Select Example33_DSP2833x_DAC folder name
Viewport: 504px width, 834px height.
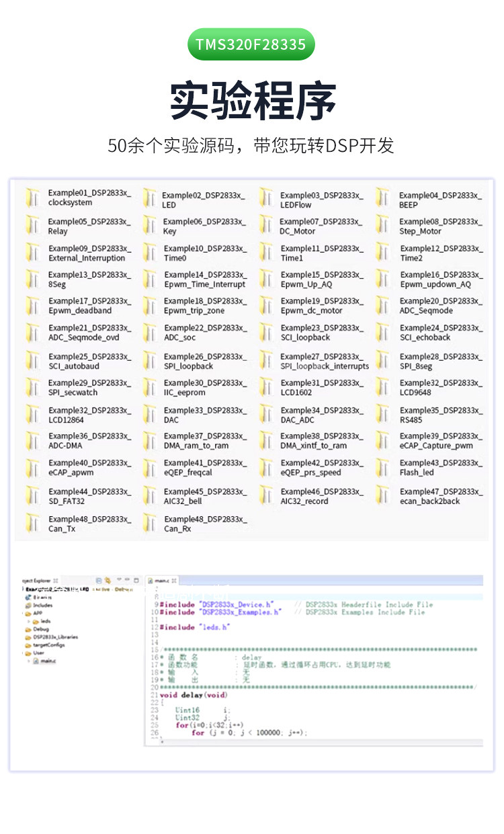[206, 415]
